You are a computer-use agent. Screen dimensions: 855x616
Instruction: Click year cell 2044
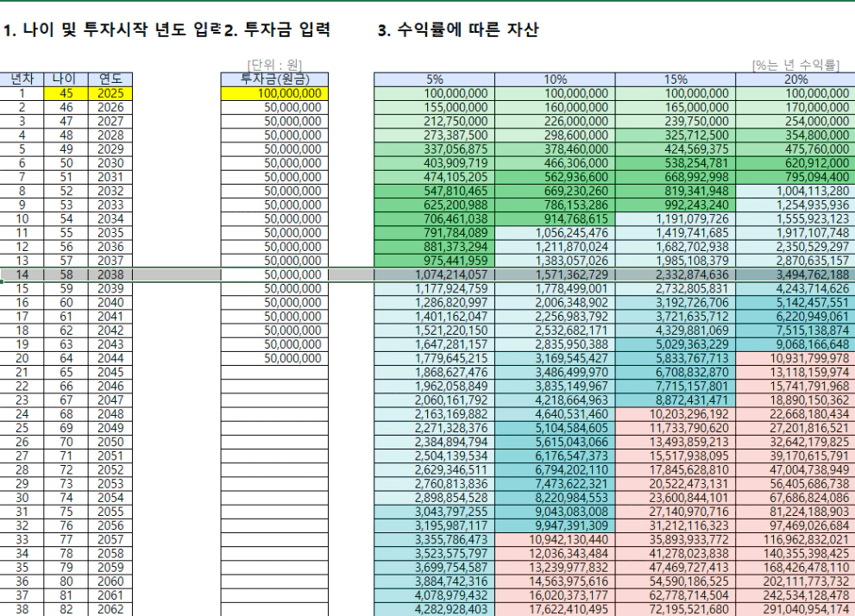(110, 359)
